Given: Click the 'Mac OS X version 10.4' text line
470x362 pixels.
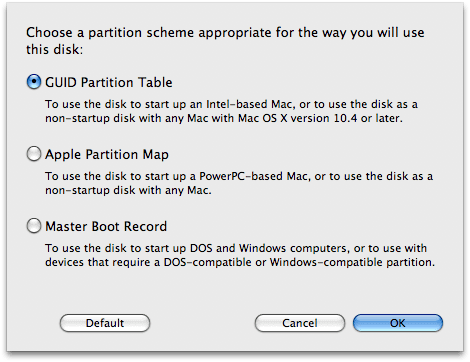Looking at the screenshot, I should point(224,118).
